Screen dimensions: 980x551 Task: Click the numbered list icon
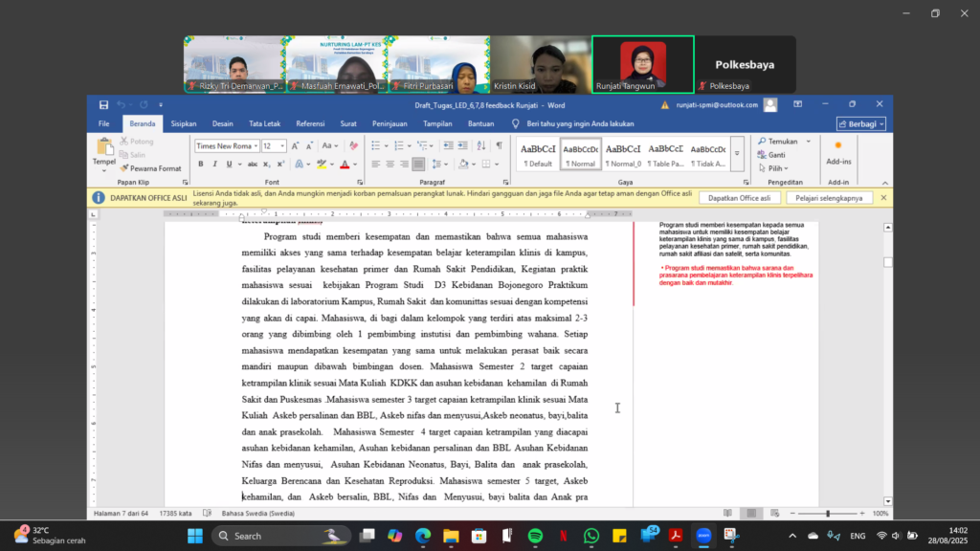click(x=399, y=145)
